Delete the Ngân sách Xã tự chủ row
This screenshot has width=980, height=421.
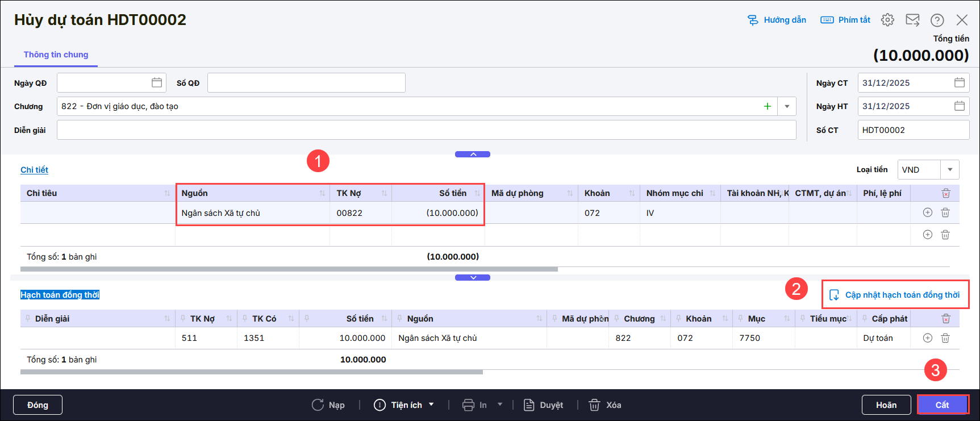(945, 212)
